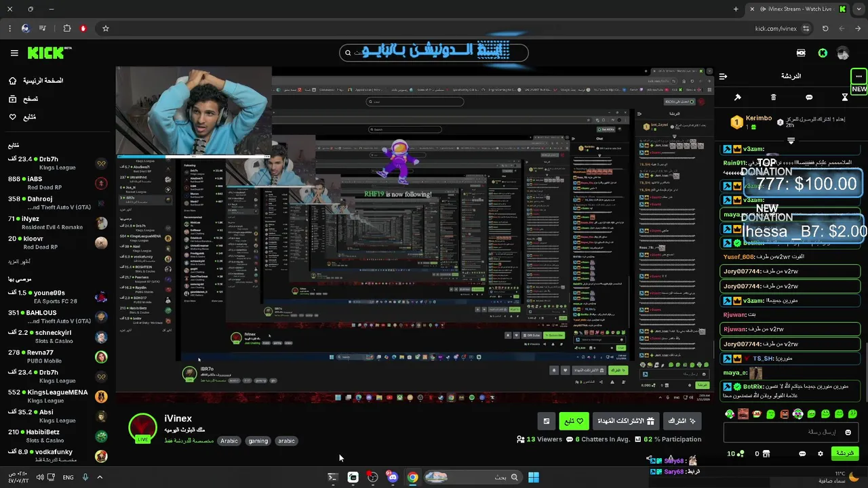Select the Arabic capitalized tag

click(x=229, y=441)
